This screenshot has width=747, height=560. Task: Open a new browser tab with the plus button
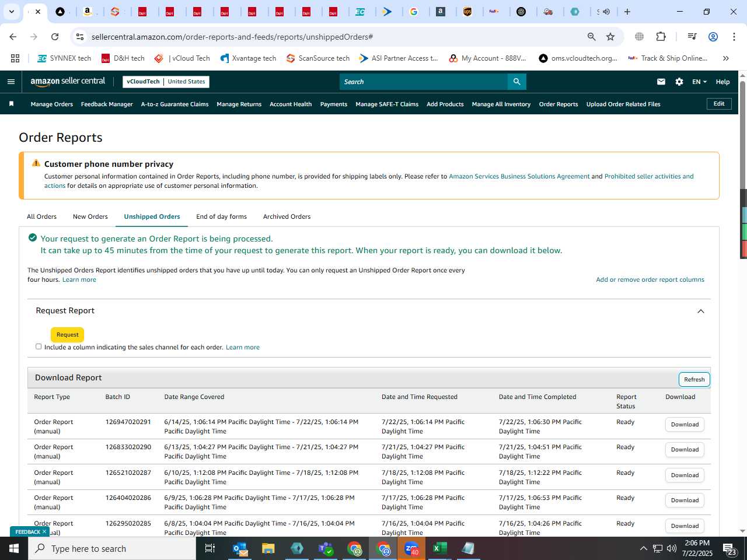pyautogui.click(x=627, y=12)
